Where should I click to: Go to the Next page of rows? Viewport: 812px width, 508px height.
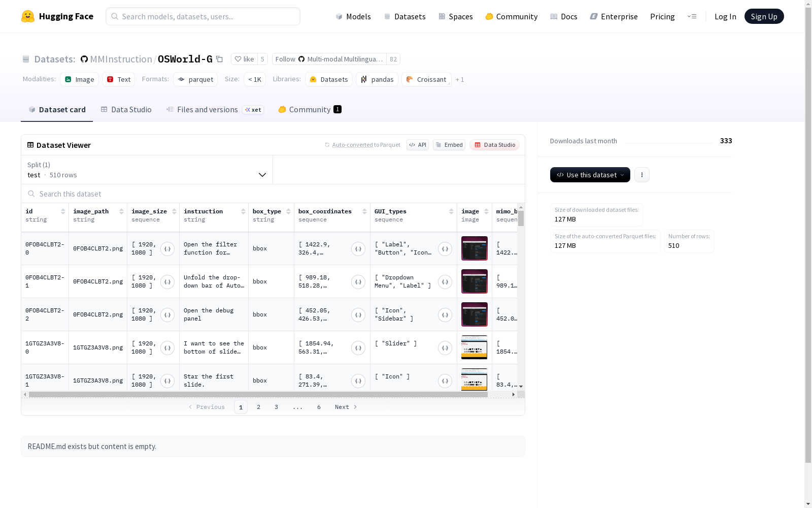click(346, 407)
